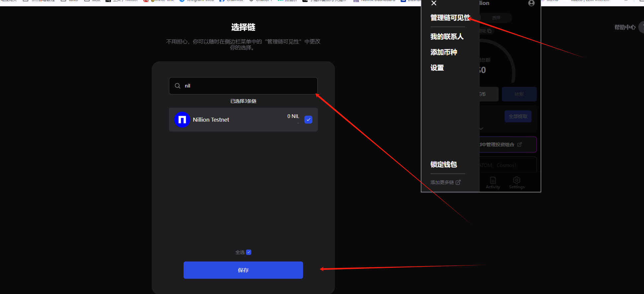Screen dimensions: 644x294
Task: Uncheck the Nillion Testnet checkbox
Action: pos(308,120)
